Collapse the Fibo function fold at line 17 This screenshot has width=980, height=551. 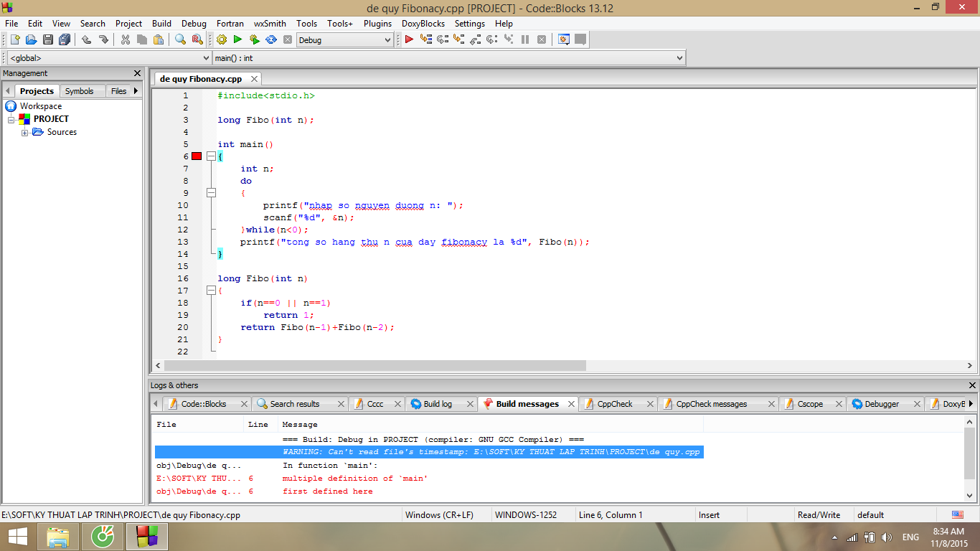[211, 291]
